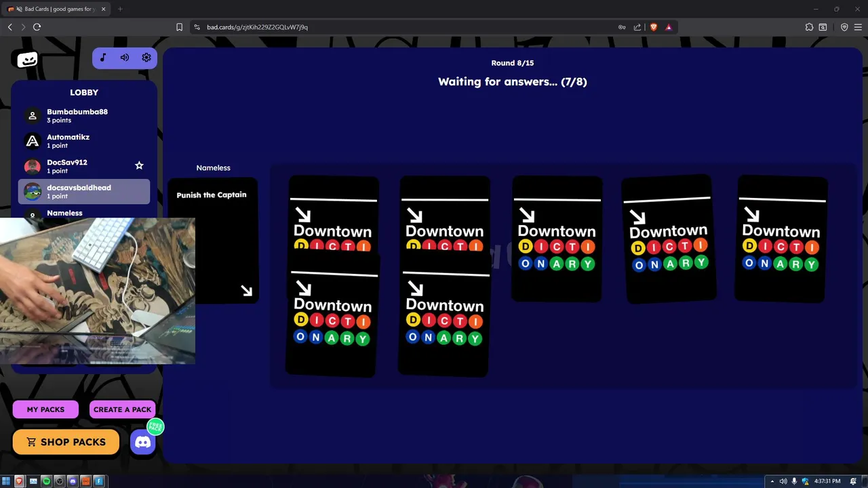Open OBS Studio from the taskbar

click(x=60, y=481)
